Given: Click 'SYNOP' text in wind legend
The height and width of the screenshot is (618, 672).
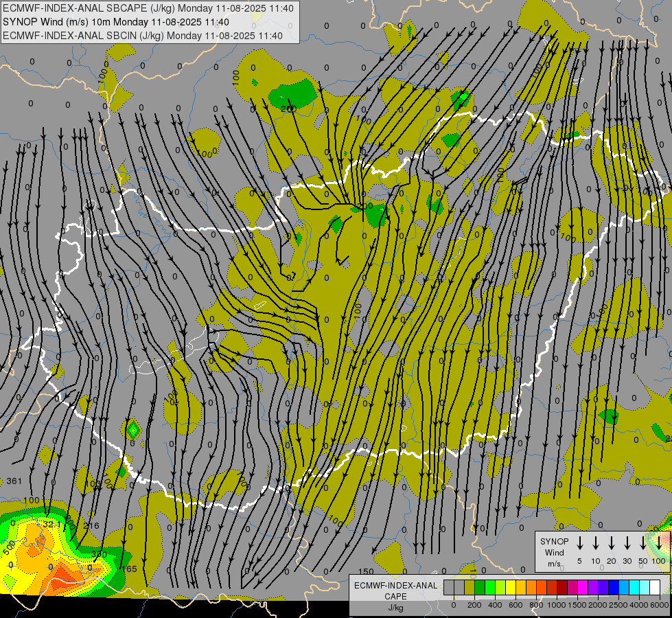Looking at the screenshot, I should [x=554, y=541].
